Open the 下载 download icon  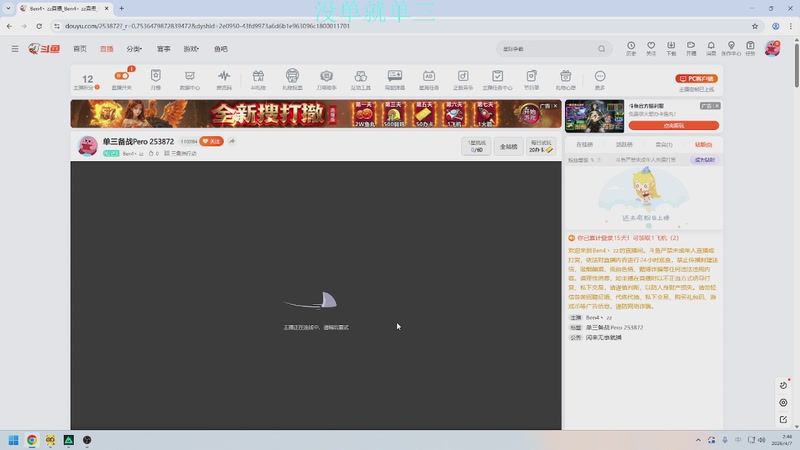(671, 48)
